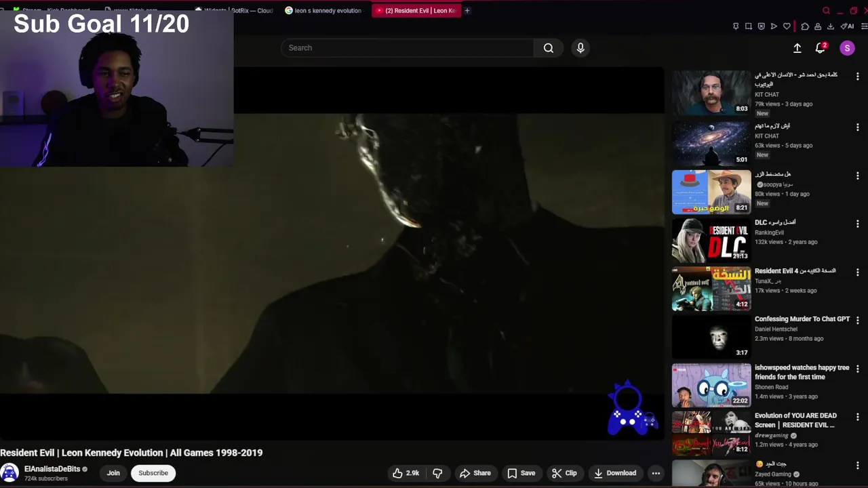This screenshot has width=868, height=488.
Task: Open the YOU ARE DEAD 8:12 thumbnail
Action: tap(711, 434)
